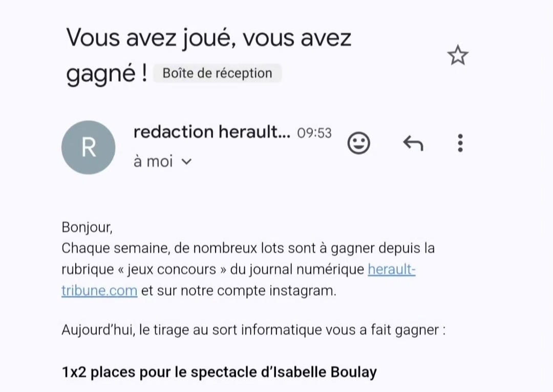Click the 09:53 timestamp

[314, 133]
